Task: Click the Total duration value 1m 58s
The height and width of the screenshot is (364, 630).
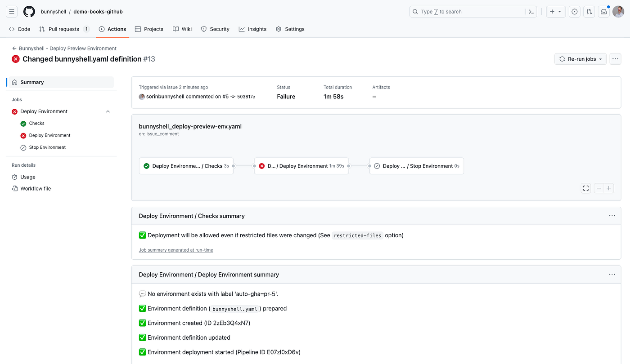Action: point(333,97)
